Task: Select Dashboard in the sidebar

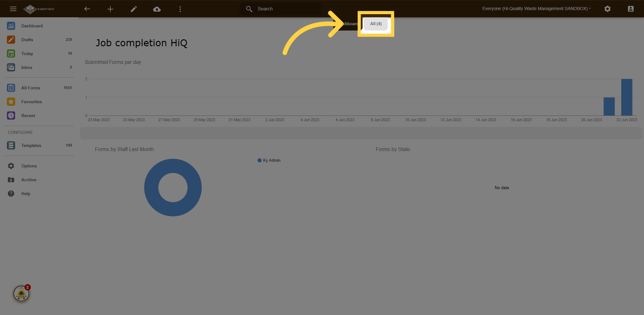Action: click(x=32, y=26)
